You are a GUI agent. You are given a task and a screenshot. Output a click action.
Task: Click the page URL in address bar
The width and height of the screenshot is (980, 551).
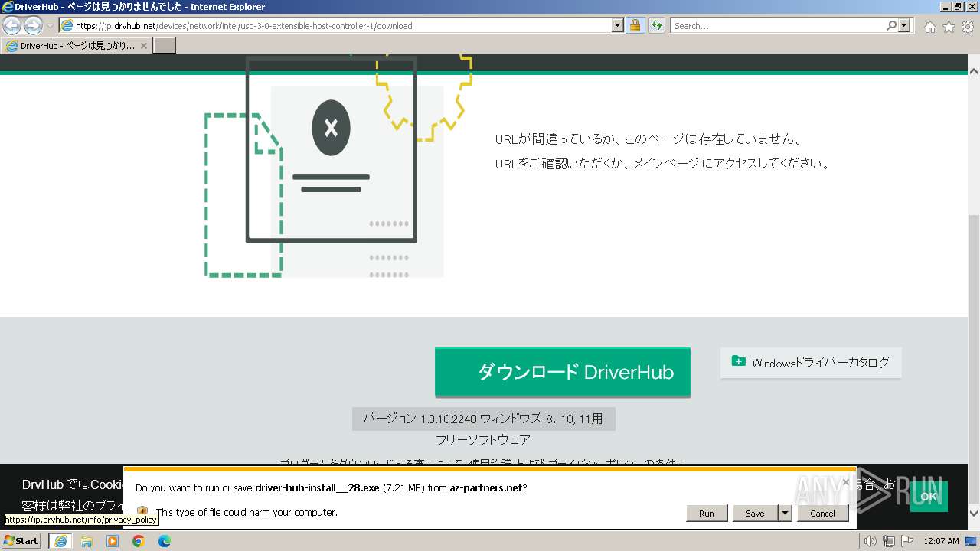point(243,25)
